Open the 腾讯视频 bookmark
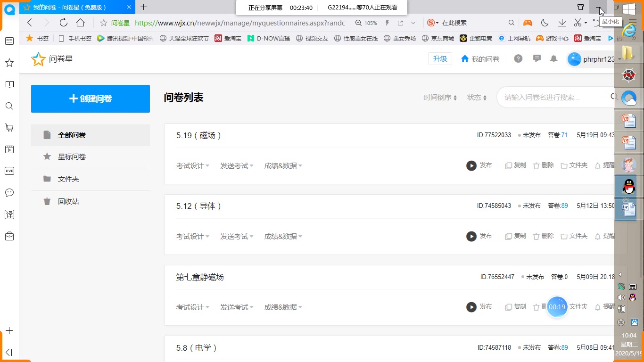Viewport: 644px width, 362px height. coord(124,38)
